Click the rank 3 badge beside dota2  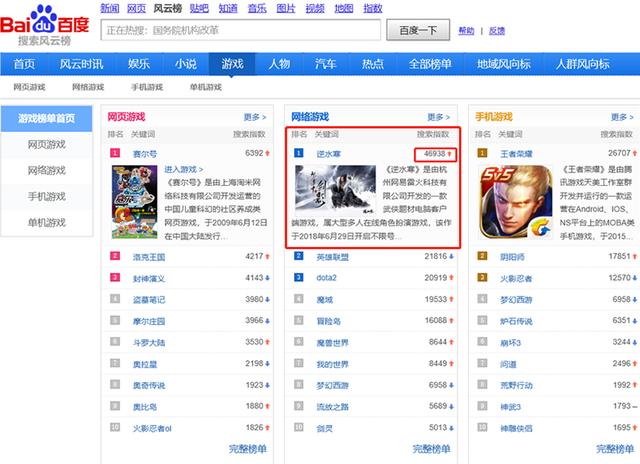(297, 277)
